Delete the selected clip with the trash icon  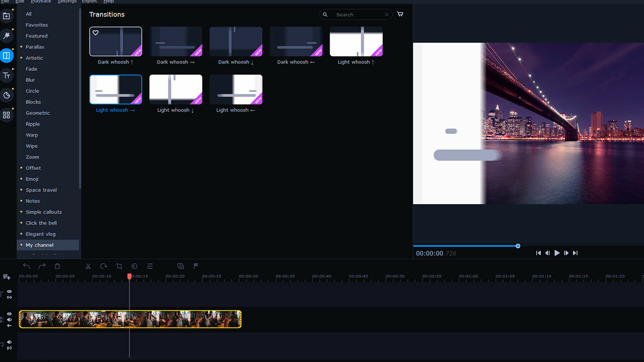click(57, 266)
